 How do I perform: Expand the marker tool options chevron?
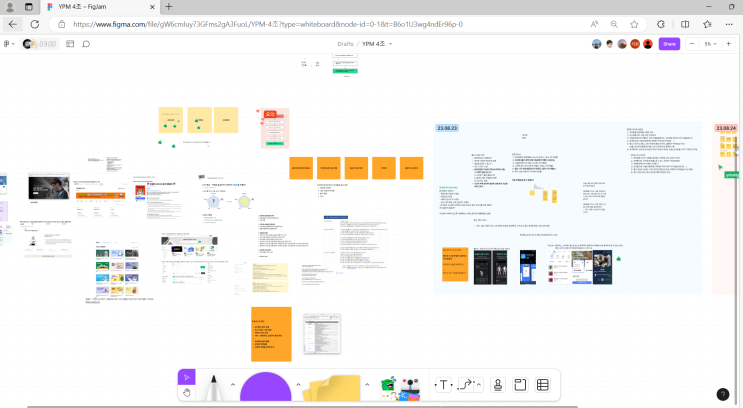point(233,384)
